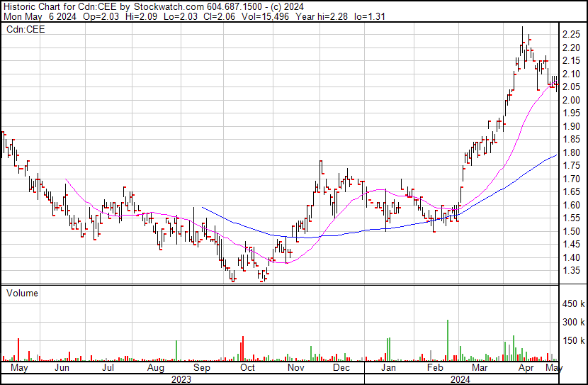Click the 1.50 price axis label
588x385 pixels.
(571, 231)
